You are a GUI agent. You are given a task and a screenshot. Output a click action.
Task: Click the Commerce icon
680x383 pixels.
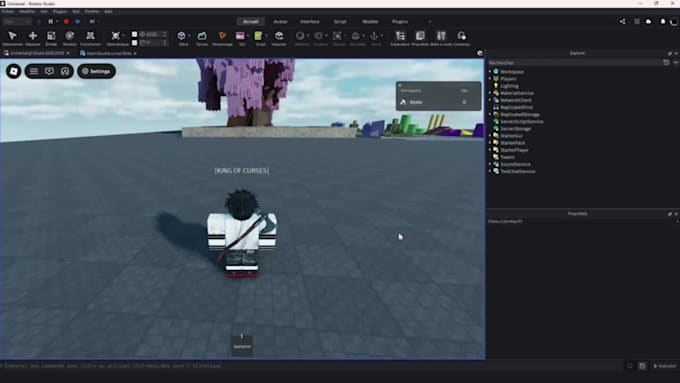(x=461, y=38)
